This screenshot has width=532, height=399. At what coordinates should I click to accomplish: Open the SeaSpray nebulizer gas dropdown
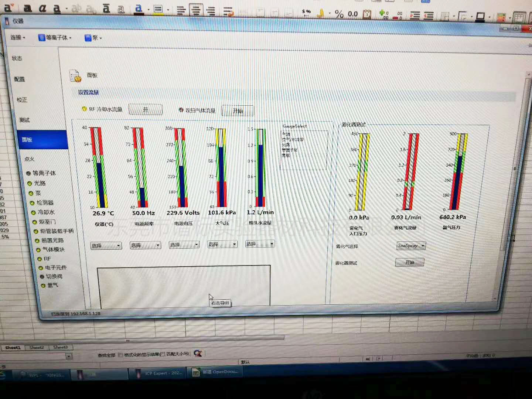411,246
